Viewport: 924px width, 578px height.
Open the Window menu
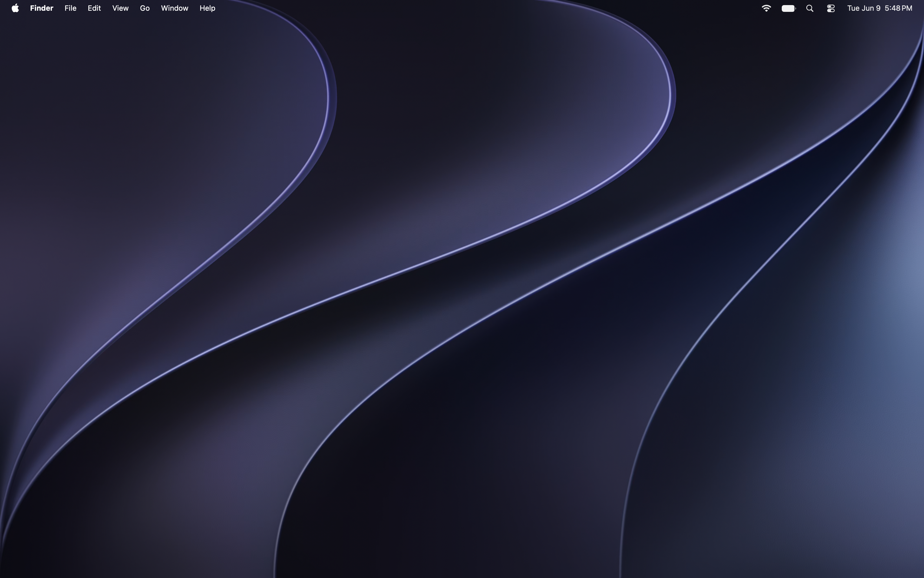coord(174,8)
